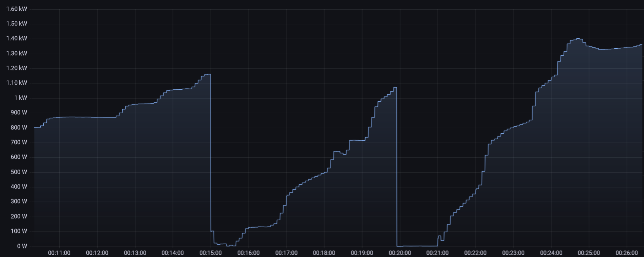Click the 00:19:00 time axis label

[x=362, y=253]
